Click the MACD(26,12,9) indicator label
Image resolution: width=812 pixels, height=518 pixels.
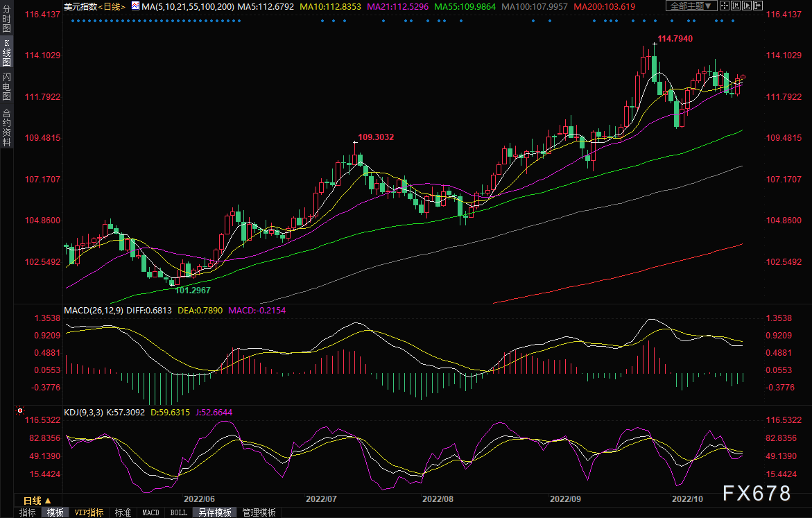(94, 311)
